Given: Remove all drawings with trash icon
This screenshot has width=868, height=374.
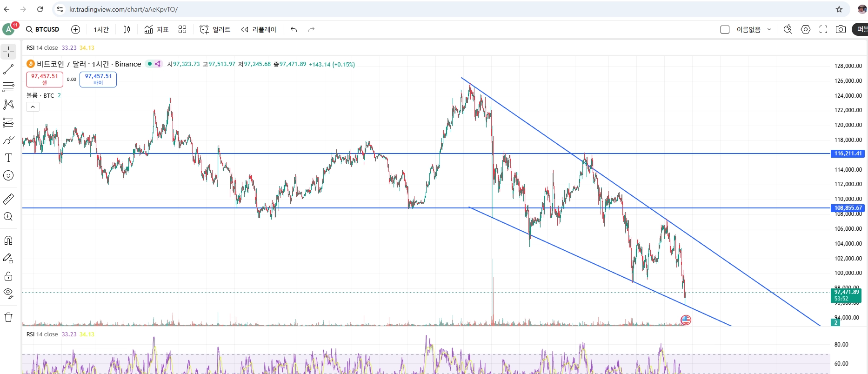Looking at the screenshot, I should (9, 317).
